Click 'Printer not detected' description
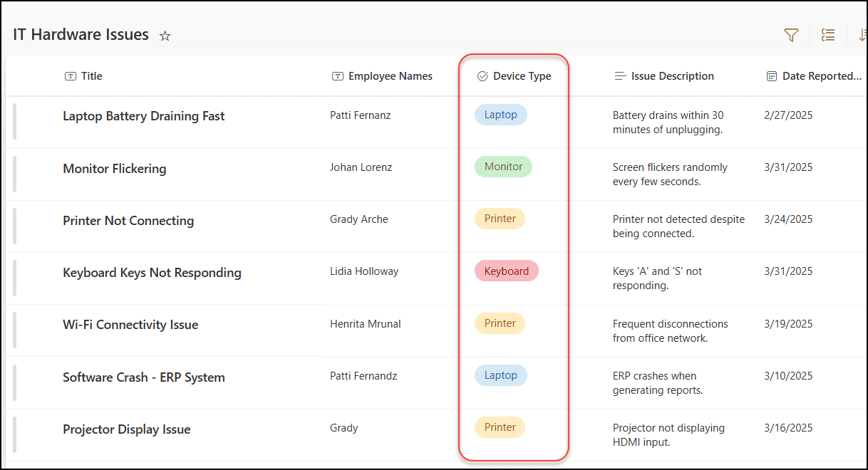The image size is (868, 470). click(678, 226)
